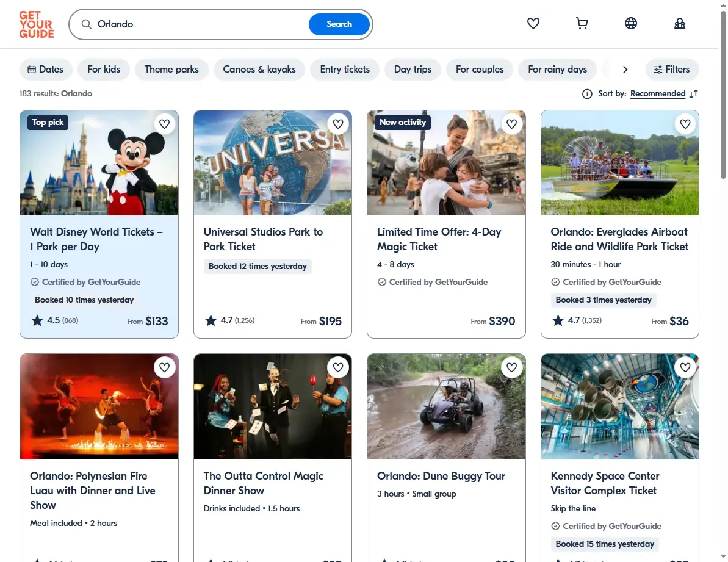Click the blue Search button
728x562 pixels.
tap(339, 24)
